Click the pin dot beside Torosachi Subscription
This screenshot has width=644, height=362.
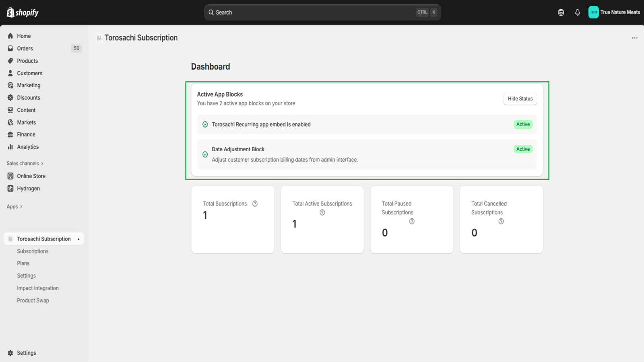click(78, 239)
